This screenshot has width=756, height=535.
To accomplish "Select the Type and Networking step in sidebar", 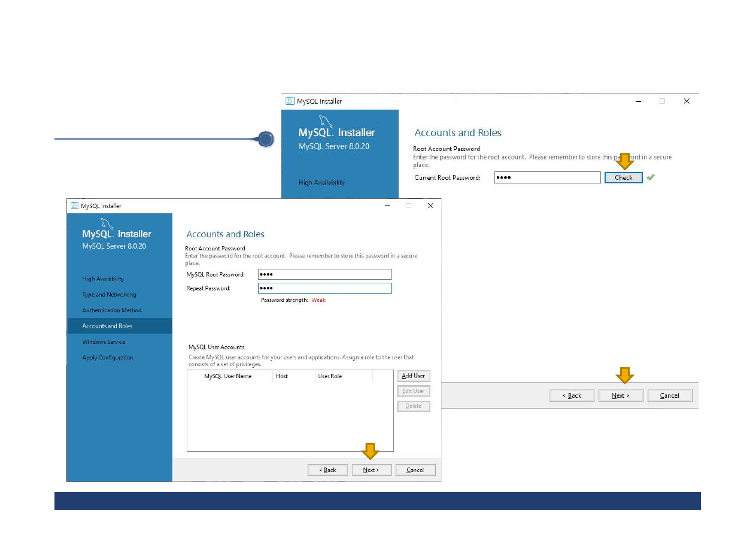I will coord(110,295).
